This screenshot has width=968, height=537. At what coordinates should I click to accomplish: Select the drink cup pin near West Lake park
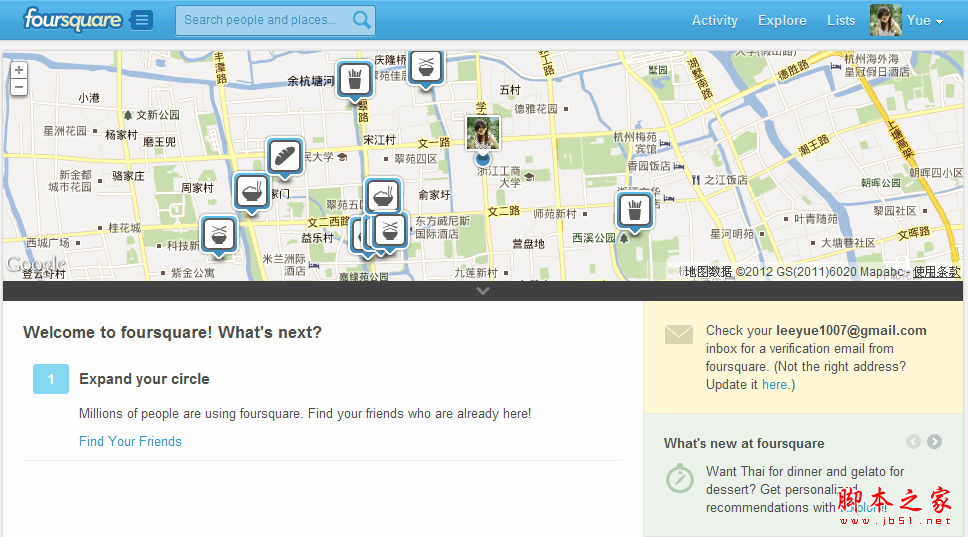[x=633, y=210]
